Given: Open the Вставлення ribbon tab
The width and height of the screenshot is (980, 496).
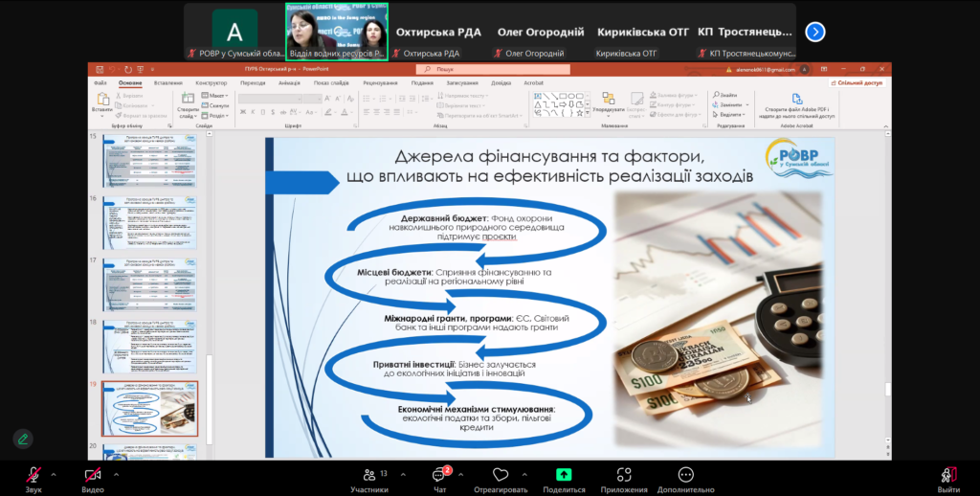Looking at the screenshot, I should (x=167, y=83).
